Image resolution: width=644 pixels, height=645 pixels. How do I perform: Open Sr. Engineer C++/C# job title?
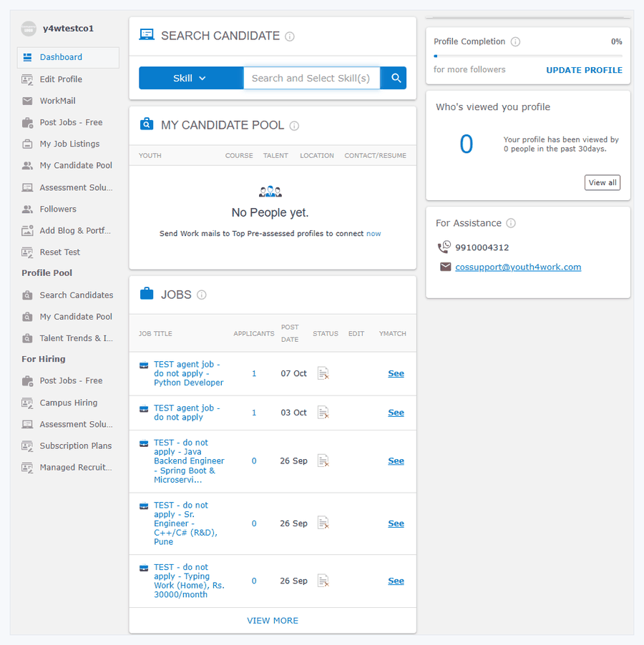click(185, 523)
